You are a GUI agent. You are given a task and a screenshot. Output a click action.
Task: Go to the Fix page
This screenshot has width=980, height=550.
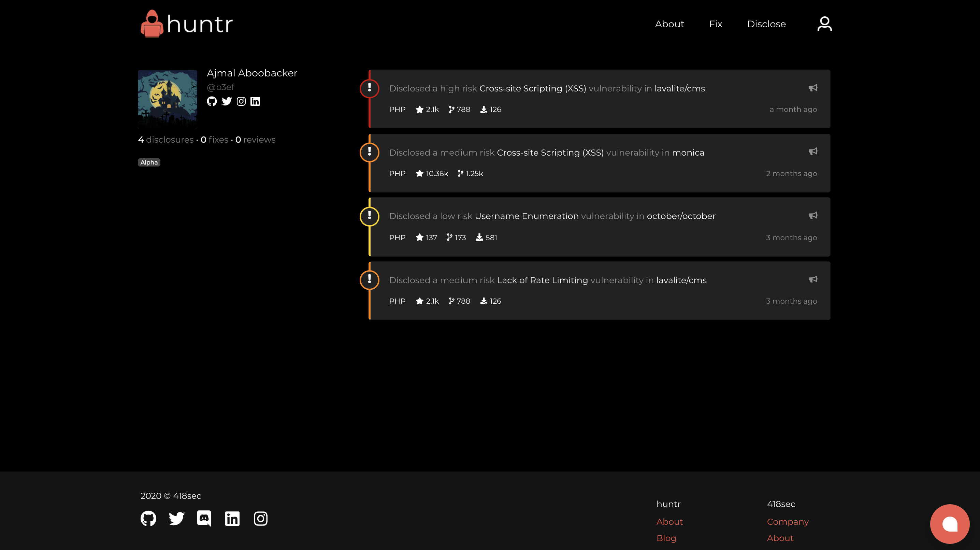pos(715,24)
